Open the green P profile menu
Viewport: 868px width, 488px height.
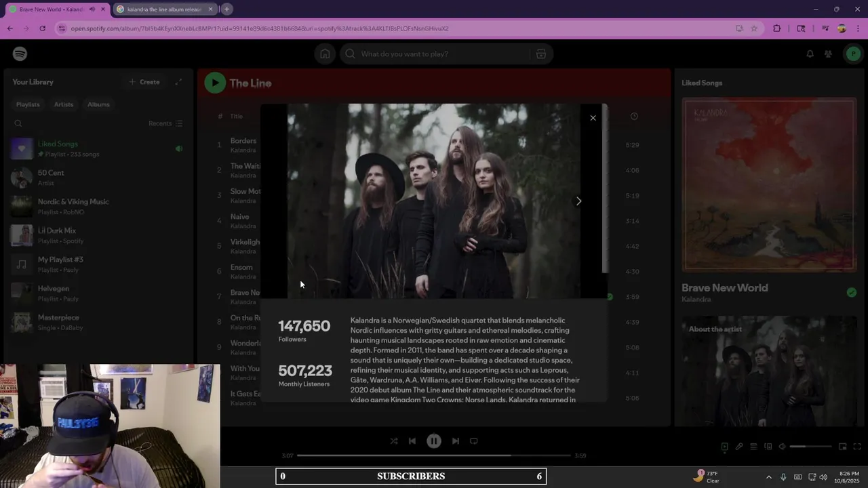(x=852, y=54)
